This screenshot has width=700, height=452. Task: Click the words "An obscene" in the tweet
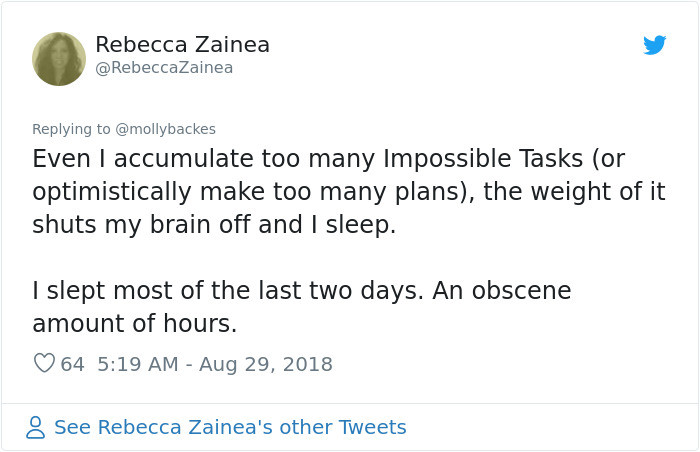(502, 291)
